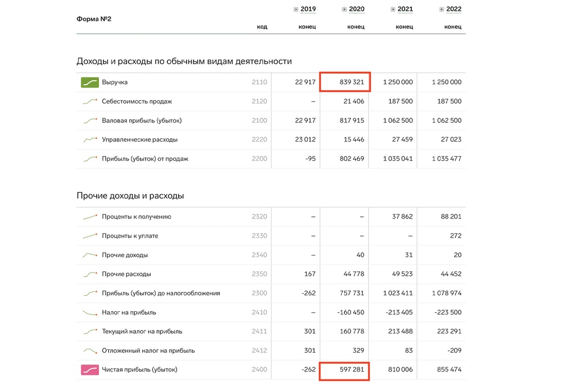
Task: Expand the 2019 year column
Action: pyautogui.click(x=296, y=10)
